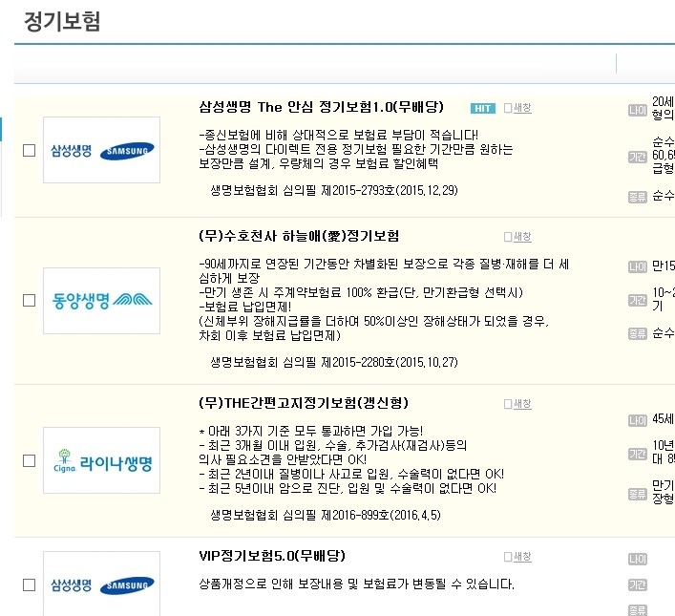Viewport: 675px width, 616px height.
Task: Click the 기간 icon in VIP정기보험5.0 row
Action: (x=637, y=585)
